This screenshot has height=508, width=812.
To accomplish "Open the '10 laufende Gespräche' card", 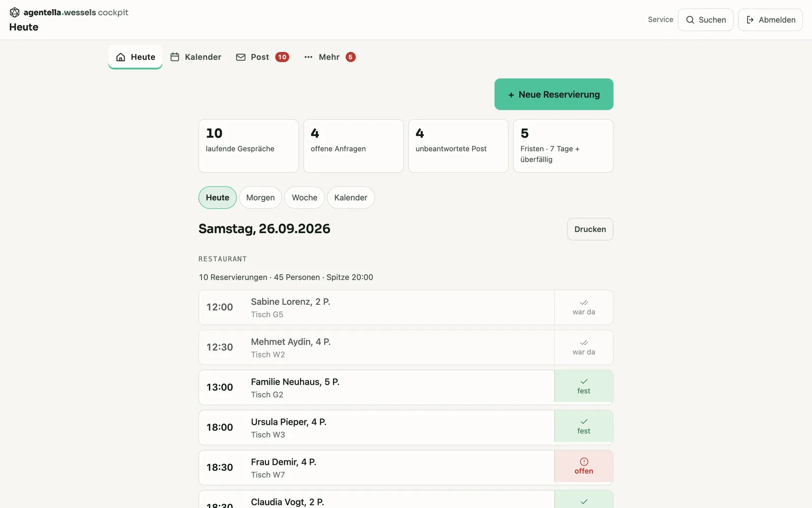I will (x=249, y=146).
